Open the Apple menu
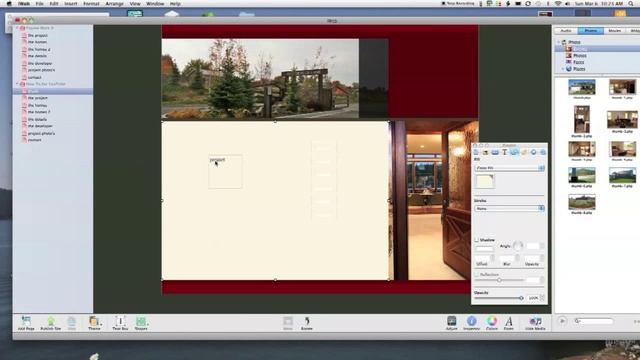This screenshot has width=640, height=360. (9, 4)
